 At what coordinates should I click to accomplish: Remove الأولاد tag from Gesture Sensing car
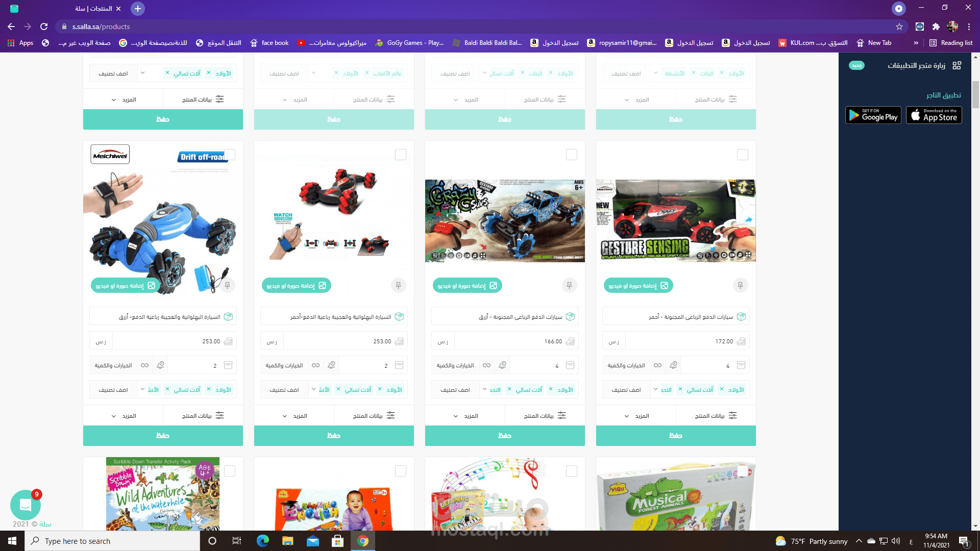tap(722, 389)
